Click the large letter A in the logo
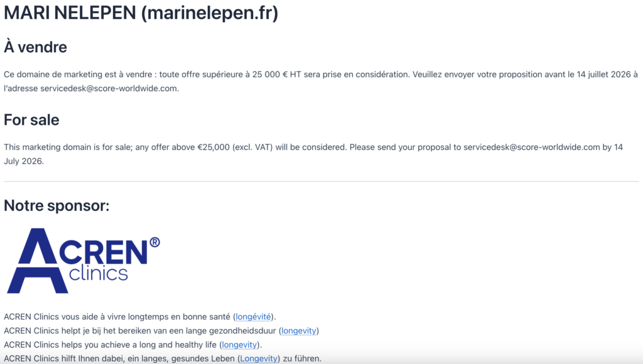 [38, 260]
